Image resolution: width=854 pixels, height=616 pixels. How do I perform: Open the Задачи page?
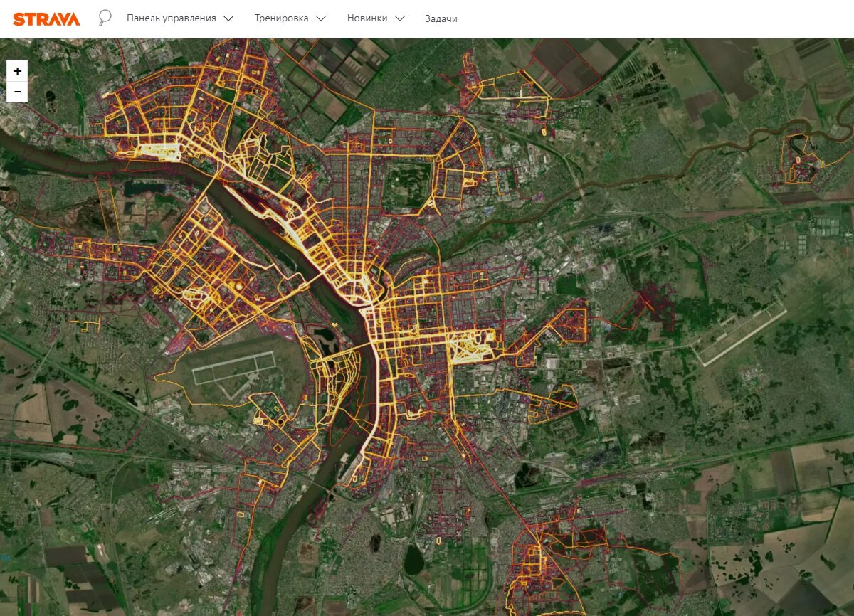tap(440, 18)
